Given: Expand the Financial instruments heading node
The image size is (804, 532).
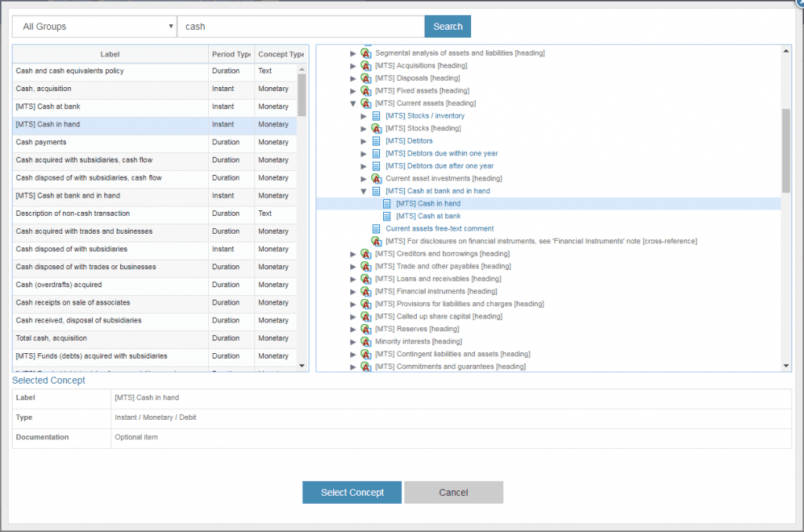Looking at the screenshot, I should (x=353, y=292).
